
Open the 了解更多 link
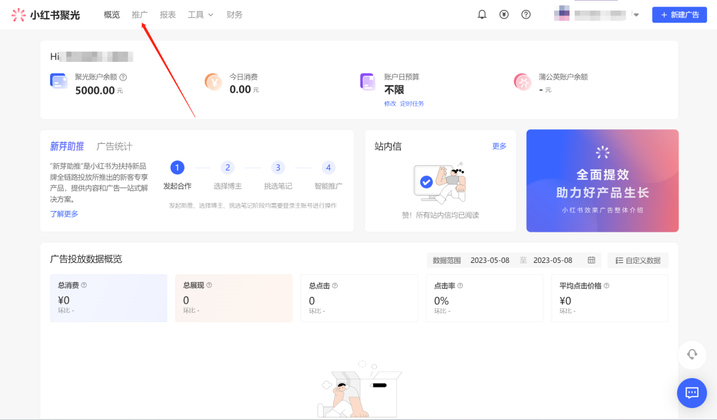[x=64, y=214]
